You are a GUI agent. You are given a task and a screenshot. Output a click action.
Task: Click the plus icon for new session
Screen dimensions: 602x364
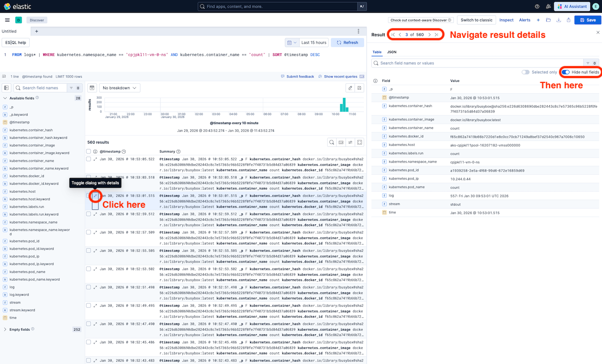538,20
